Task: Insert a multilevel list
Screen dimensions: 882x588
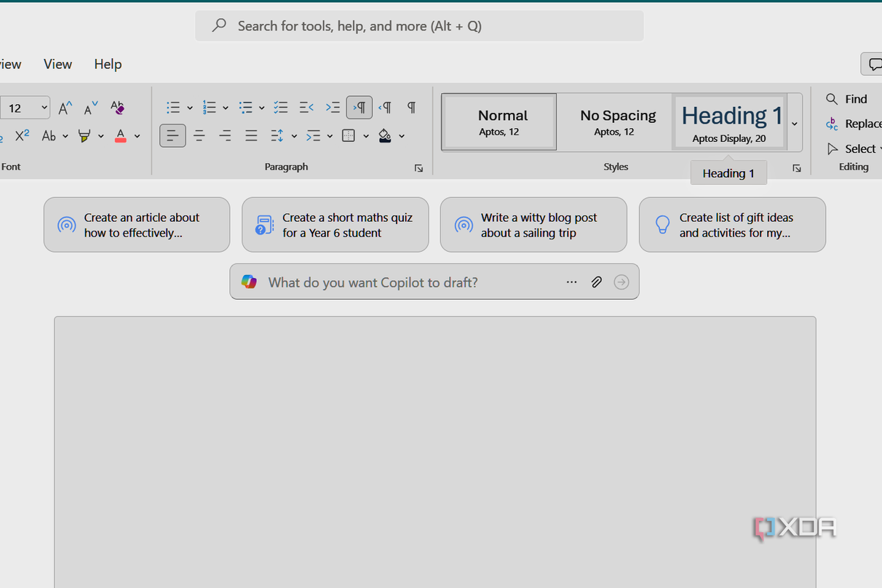Action: (x=246, y=108)
